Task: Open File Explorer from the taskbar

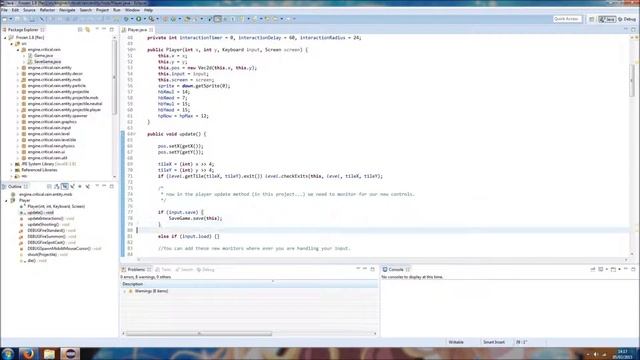Action: tap(49, 354)
